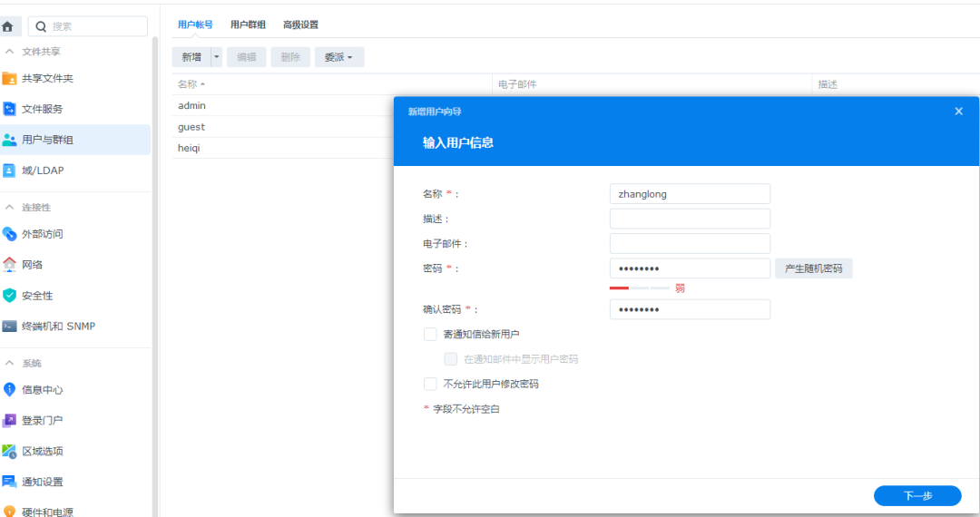This screenshot has width=980, height=517.
Task: Click the Home icon in sidebar
Action: point(8,27)
